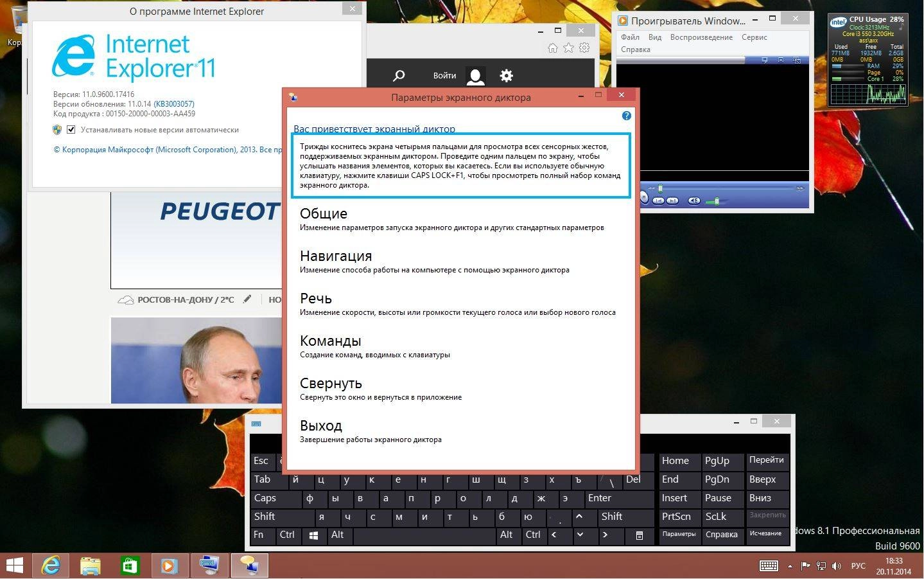Click the Peugeot advertisement banner
This screenshot has height=579, width=924.
tap(196, 240)
